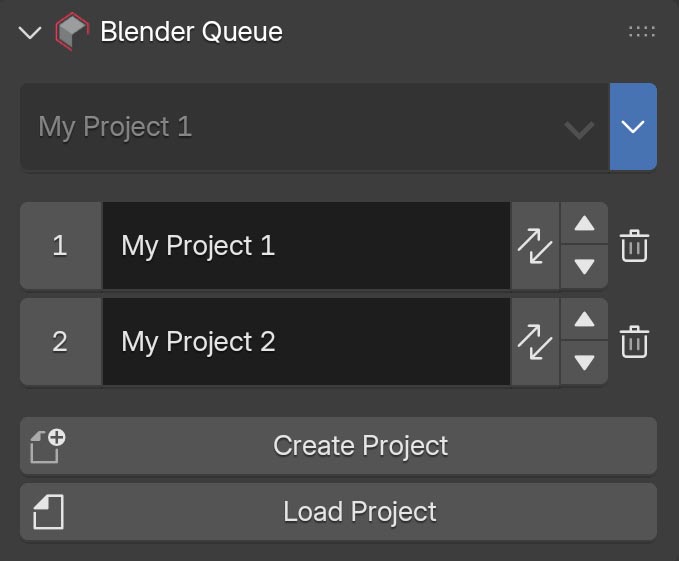Edit the My Project 2 name field

(306, 342)
